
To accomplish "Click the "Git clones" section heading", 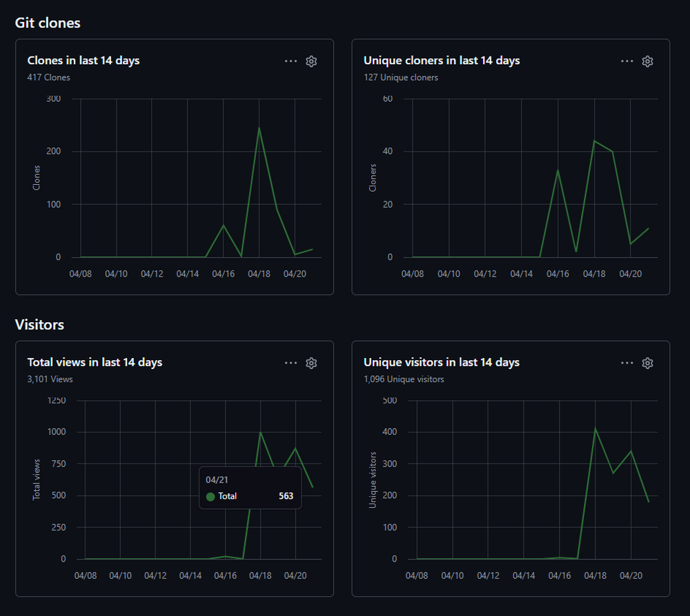I will [48, 23].
